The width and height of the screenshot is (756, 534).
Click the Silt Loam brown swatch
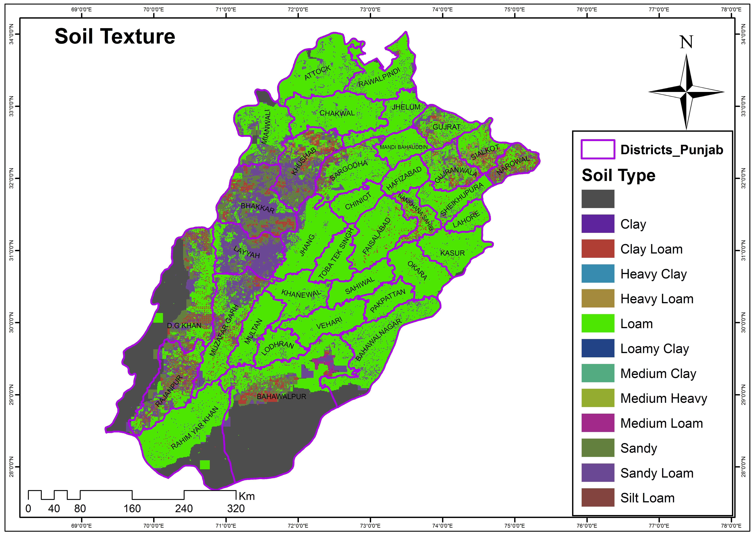tap(598, 497)
